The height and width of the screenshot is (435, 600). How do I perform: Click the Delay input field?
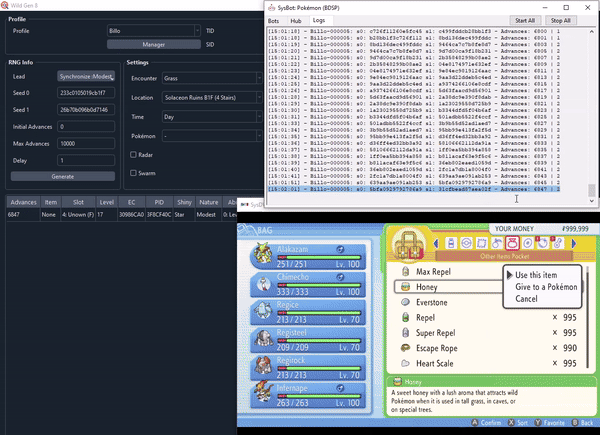coord(86,160)
